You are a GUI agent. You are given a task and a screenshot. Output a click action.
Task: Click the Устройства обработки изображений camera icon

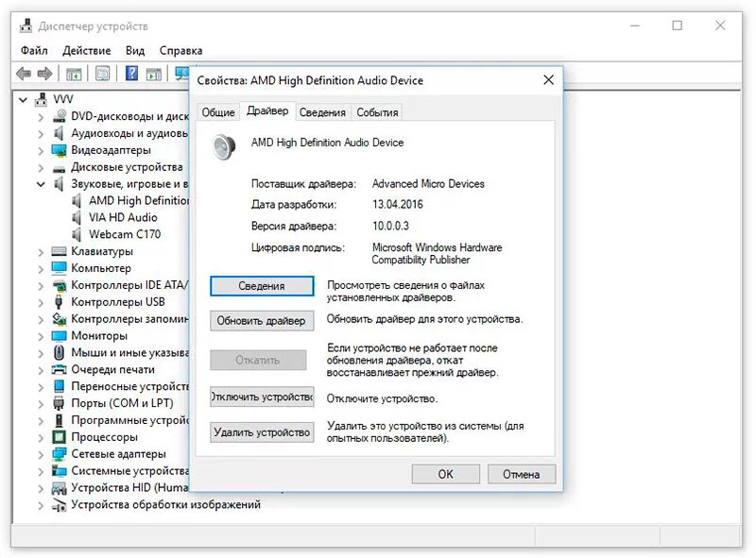(59, 505)
